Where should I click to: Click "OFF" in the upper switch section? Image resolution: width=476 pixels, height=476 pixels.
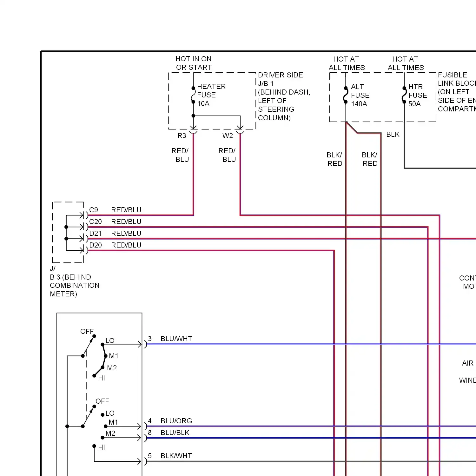click(x=87, y=332)
